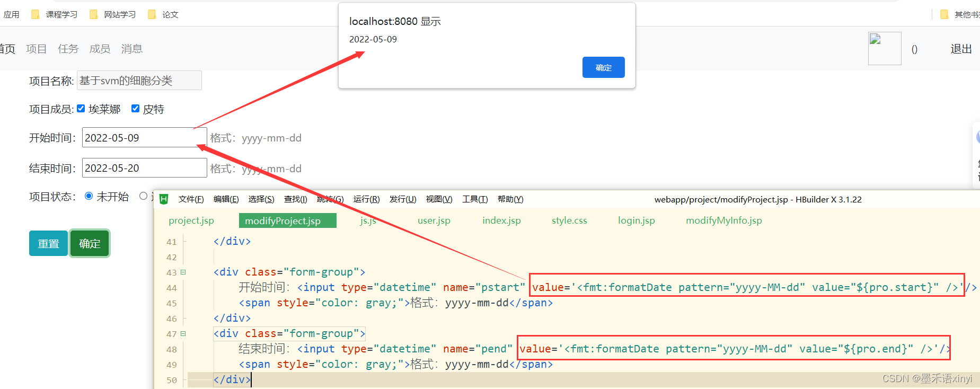Open the 其他书签 bookmarks folder
This screenshot has height=389, width=980.
pos(960,14)
